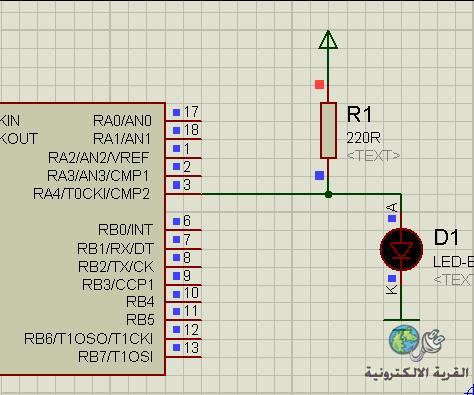
Task: Click pin 18 RA1/AN1 on the microcontroller
Action: pyautogui.click(x=183, y=139)
